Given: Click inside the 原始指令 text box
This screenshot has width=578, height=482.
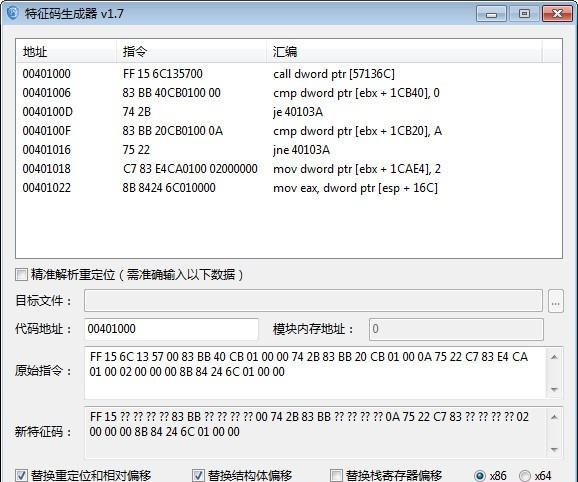Looking at the screenshot, I should point(315,373).
